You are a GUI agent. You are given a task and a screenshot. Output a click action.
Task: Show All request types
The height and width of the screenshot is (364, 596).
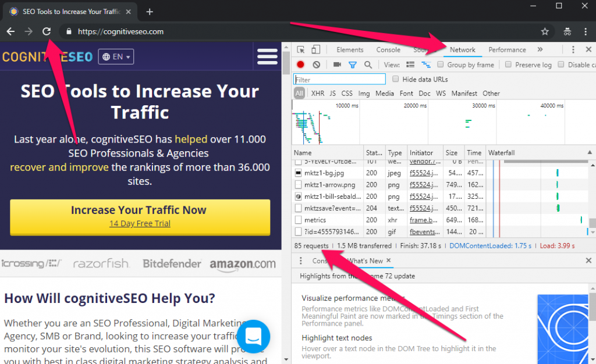300,94
